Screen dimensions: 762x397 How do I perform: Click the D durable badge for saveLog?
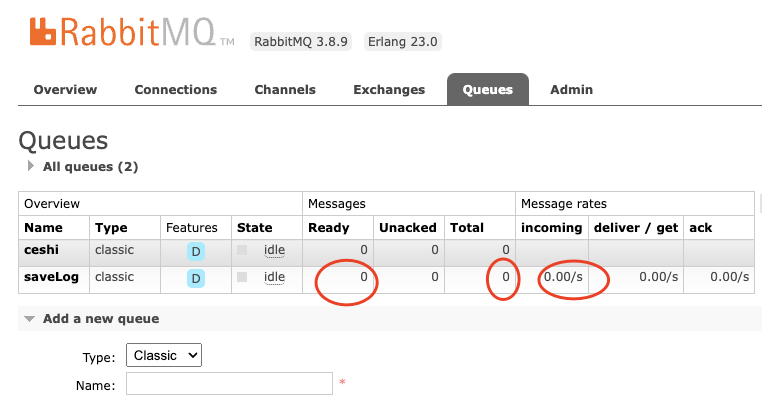pos(196,279)
